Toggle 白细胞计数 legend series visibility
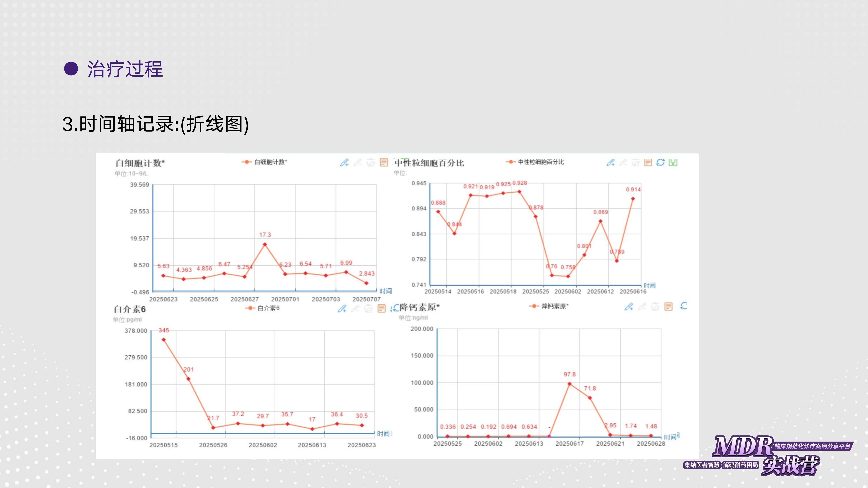 [x=265, y=162]
